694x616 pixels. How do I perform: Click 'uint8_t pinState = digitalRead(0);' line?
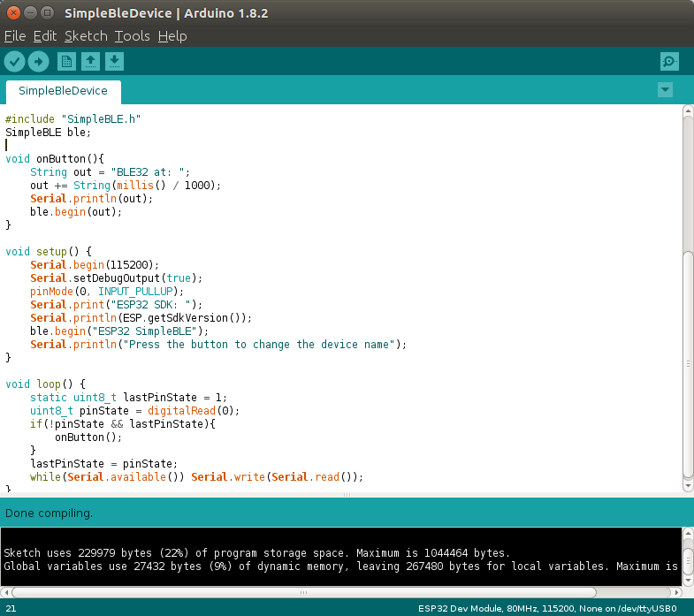pyautogui.click(x=134, y=411)
